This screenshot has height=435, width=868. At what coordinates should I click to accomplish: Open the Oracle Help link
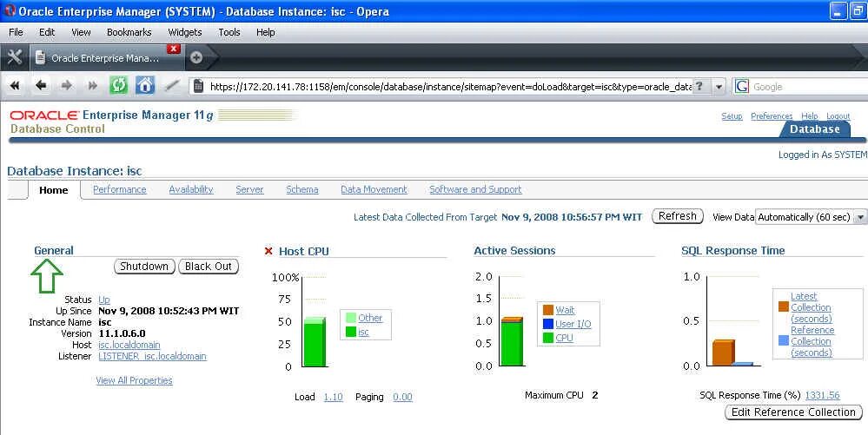809,116
